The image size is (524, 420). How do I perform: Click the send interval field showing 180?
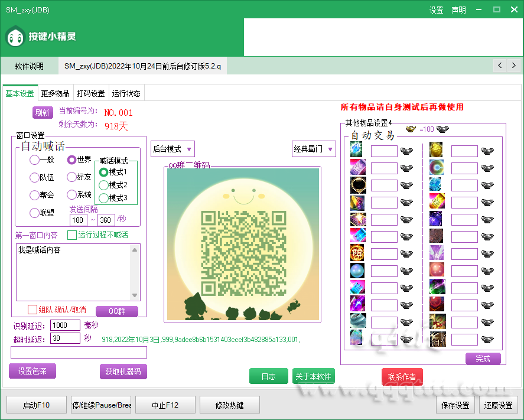click(79, 220)
